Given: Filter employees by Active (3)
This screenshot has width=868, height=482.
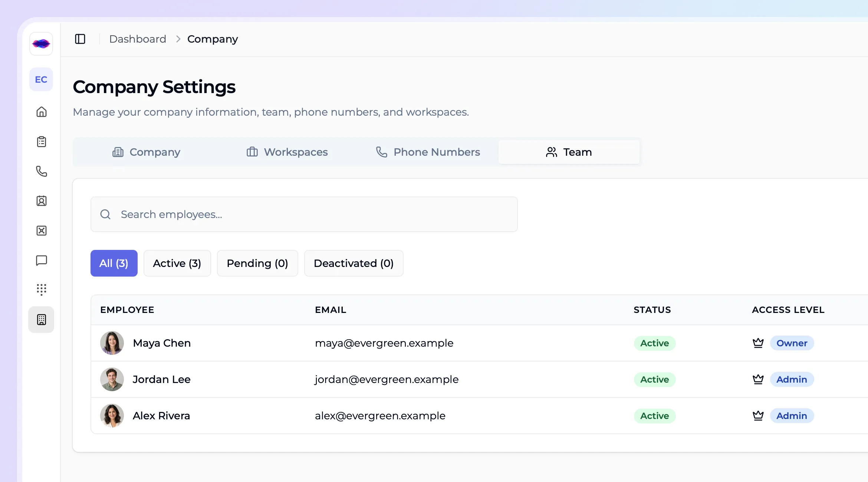Looking at the screenshot, I should coord(177,263).
